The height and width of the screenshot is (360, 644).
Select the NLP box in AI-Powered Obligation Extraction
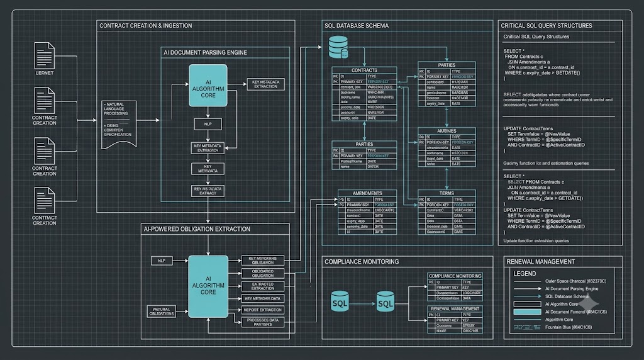pyautogui.click(x=162, y=261)
